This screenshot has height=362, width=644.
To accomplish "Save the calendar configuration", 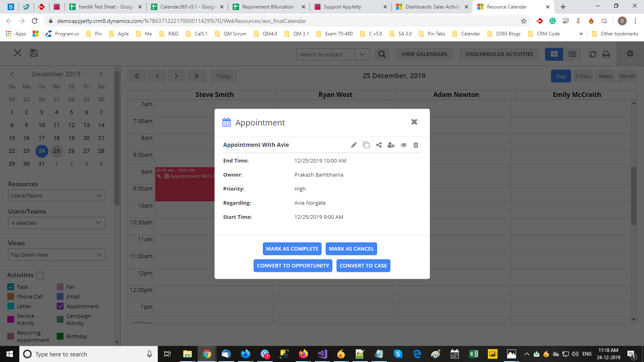I will click(34, 53).
